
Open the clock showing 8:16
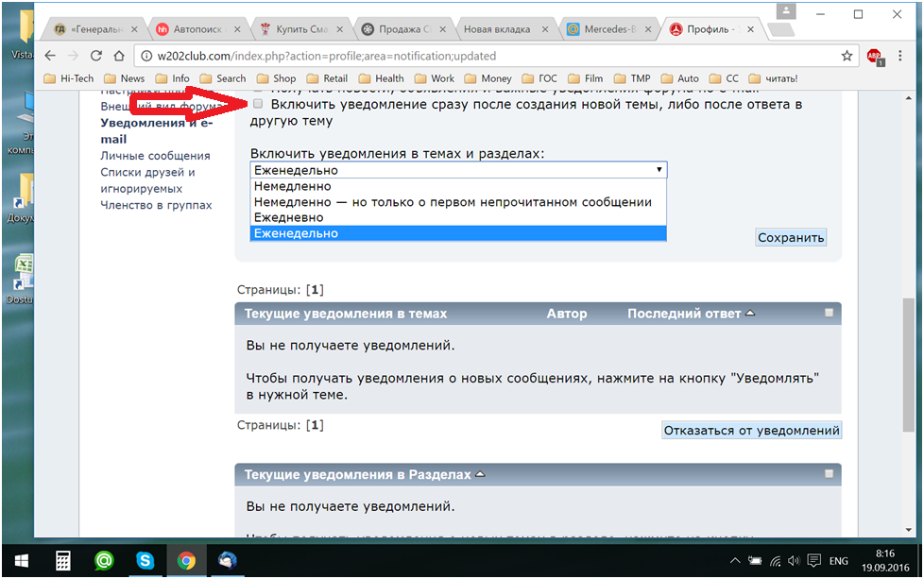pyautogui.click(x=885, y=561)
